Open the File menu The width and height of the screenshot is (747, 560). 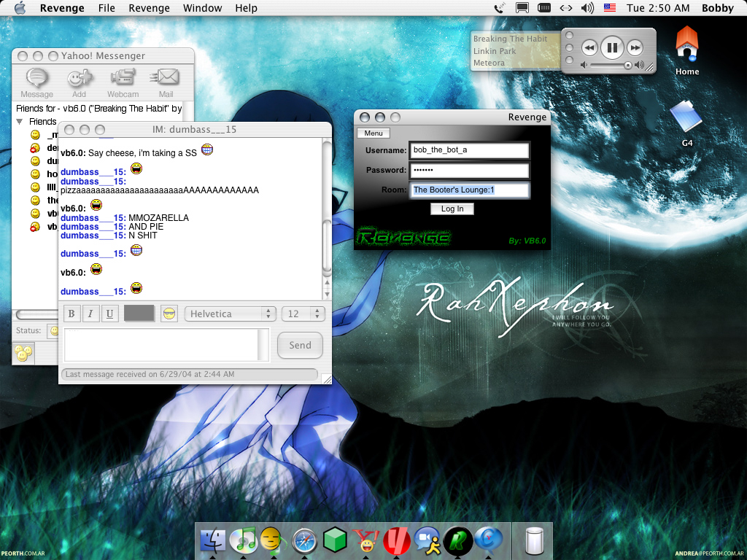coord(107,7)
